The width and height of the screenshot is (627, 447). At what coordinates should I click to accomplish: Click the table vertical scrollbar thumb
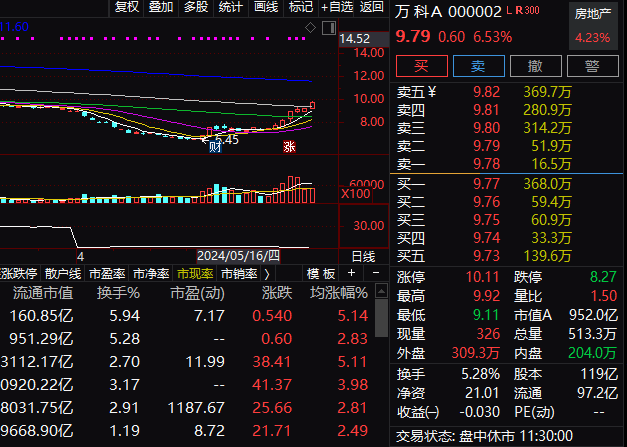click(381, 318)
